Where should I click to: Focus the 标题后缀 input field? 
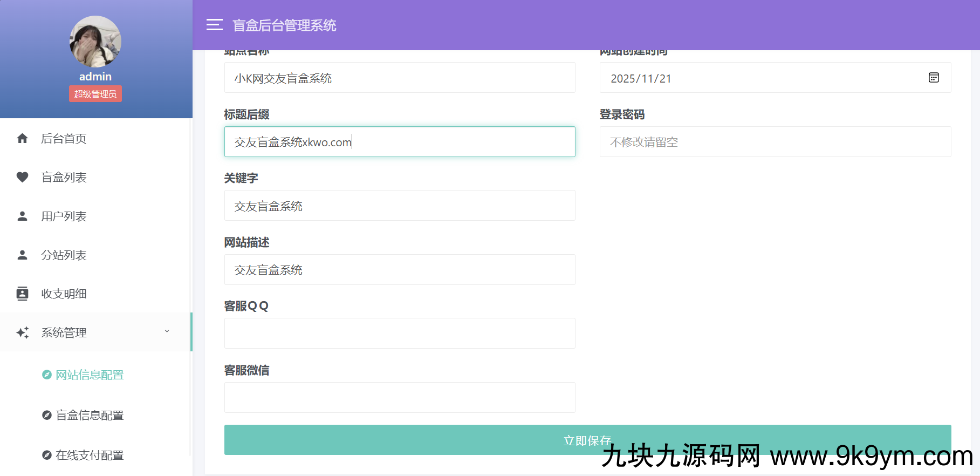(400, 142)
